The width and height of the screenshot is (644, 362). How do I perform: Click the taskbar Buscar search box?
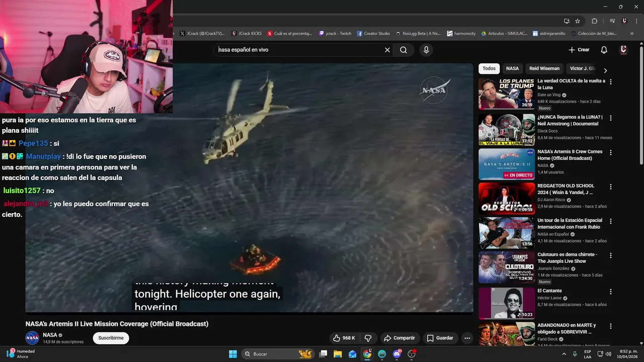click(x=278, y=354)
